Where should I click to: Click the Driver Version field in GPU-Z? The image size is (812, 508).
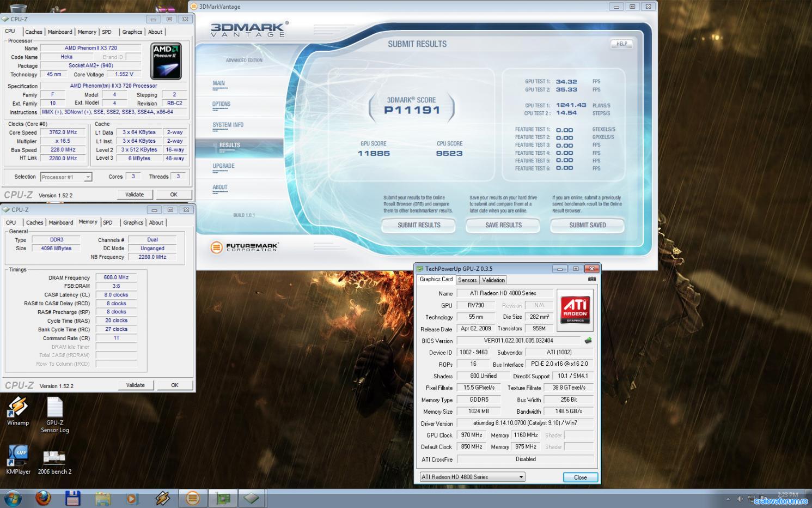pos(525,423)
